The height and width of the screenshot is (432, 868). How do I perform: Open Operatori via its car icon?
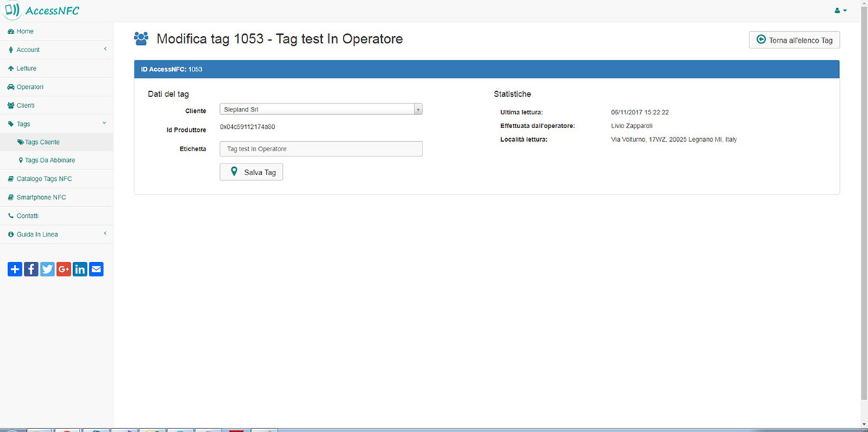[x=10, y=87]
